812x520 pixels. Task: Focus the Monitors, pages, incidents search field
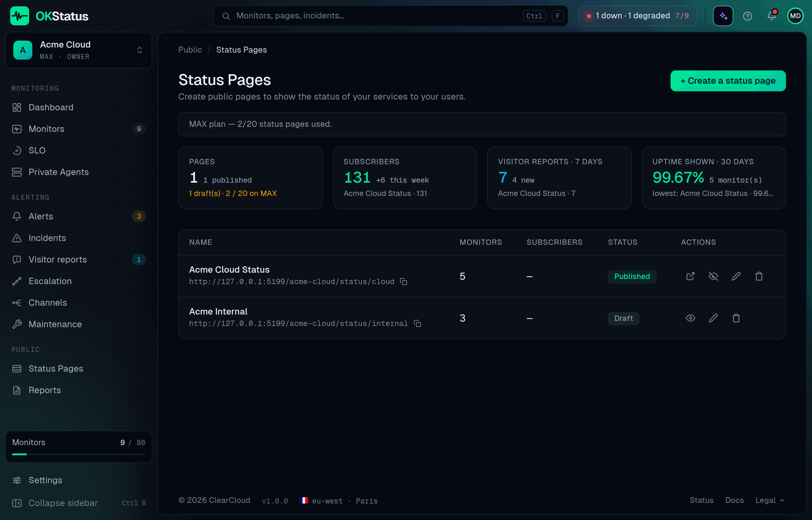(x=390, y=16)
